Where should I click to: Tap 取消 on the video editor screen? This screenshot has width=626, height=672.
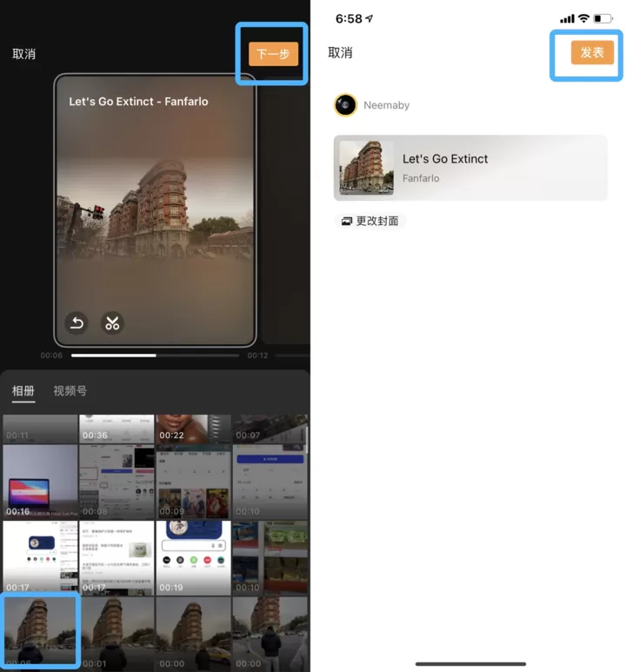tap(24, 54)
